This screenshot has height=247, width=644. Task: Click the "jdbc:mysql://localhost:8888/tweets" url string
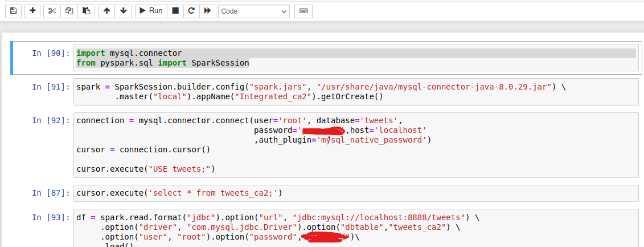[379, 217]
